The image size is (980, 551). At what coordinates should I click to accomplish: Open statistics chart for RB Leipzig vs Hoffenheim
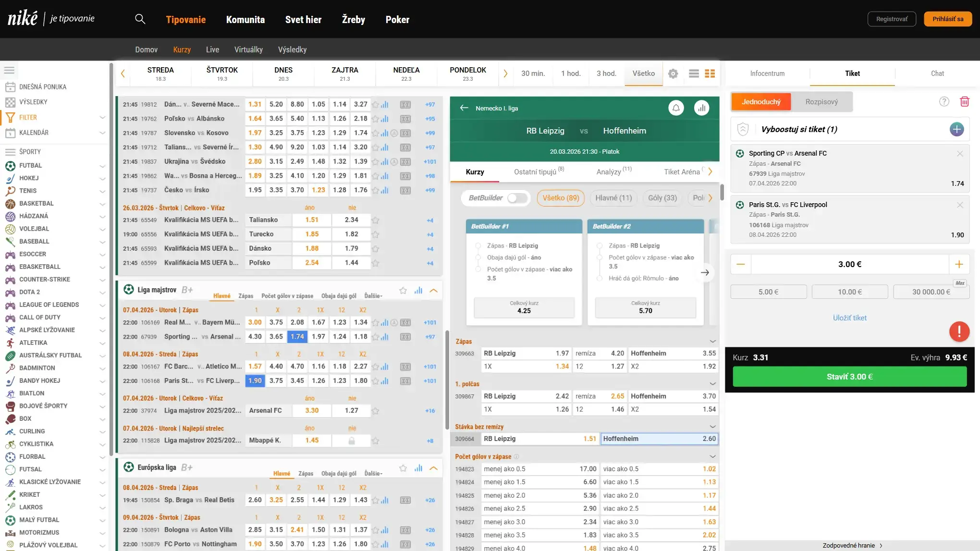click(x=702, y=108)
